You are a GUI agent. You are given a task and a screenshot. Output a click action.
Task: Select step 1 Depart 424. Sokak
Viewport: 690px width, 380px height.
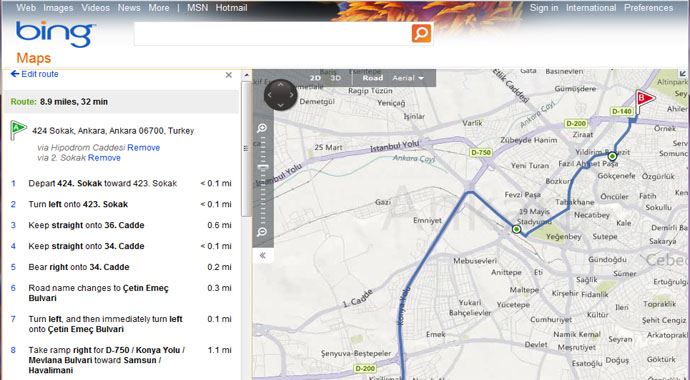[x=121, y=183]
